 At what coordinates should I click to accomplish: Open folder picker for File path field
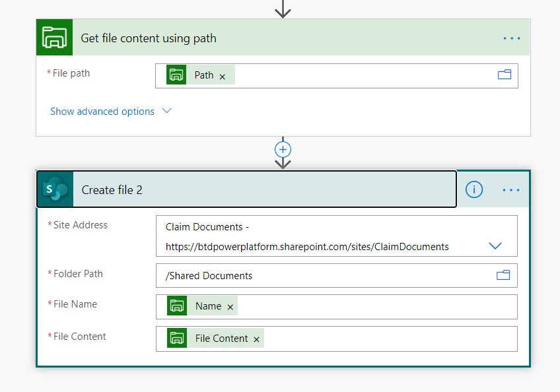(505, 75)
